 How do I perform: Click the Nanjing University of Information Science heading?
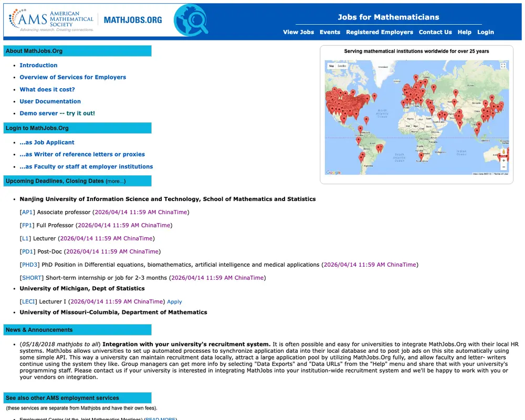pos(167,199)
